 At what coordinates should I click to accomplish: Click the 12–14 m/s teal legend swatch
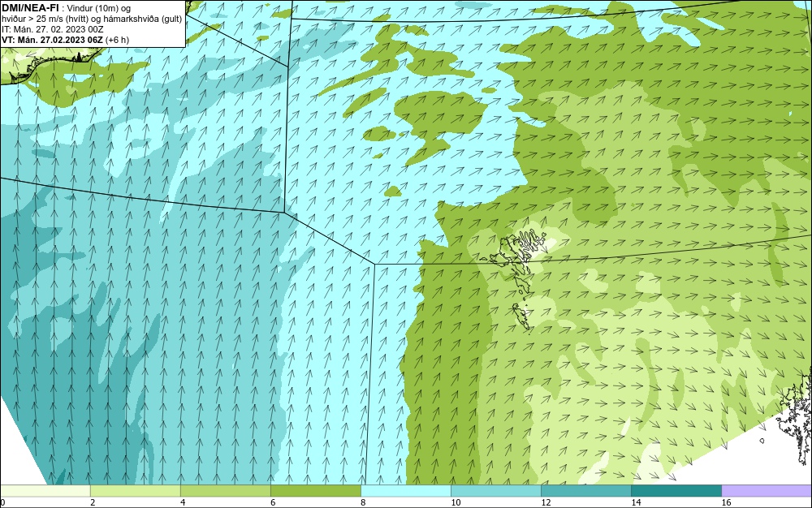tap(585, 490)
